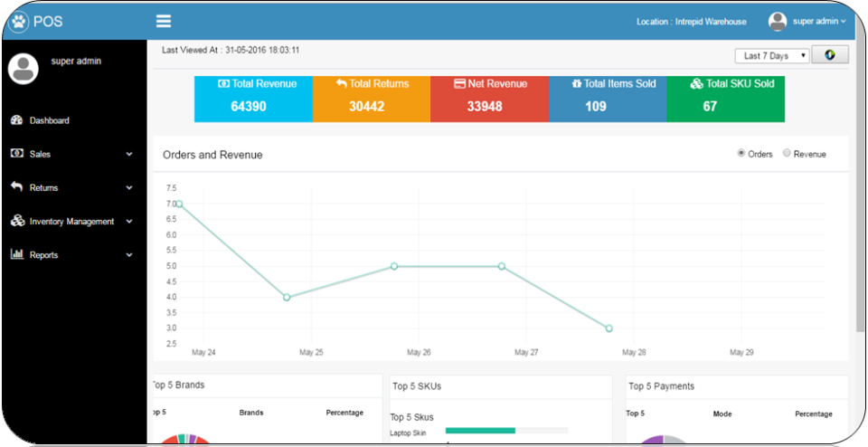Click the Orders and Revenue heading
The height and width of the screenshot is (447, 868).
tap(212, 155)
